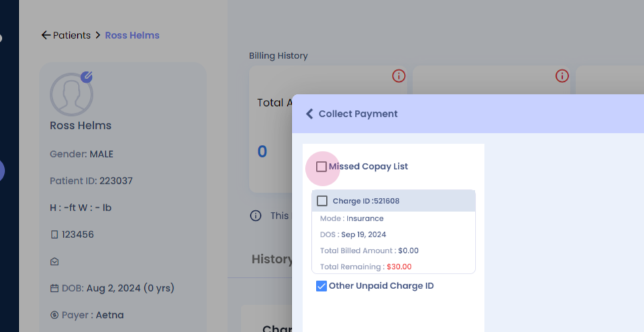Click the Patient ID: 223037 text
The width and height of the screenshot is (644, 332).
91,181
